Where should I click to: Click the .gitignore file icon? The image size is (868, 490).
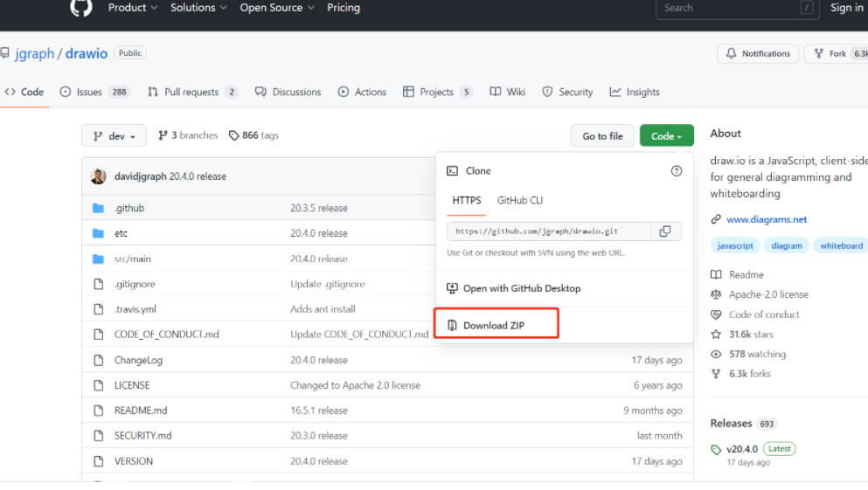point(99,284)
